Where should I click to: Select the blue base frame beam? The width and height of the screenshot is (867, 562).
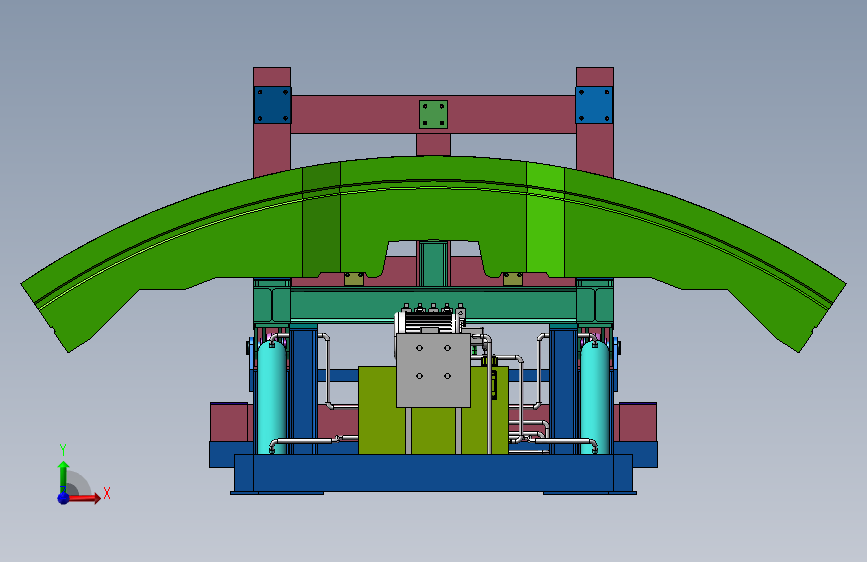pyautogui.click(x=433, y=473)
